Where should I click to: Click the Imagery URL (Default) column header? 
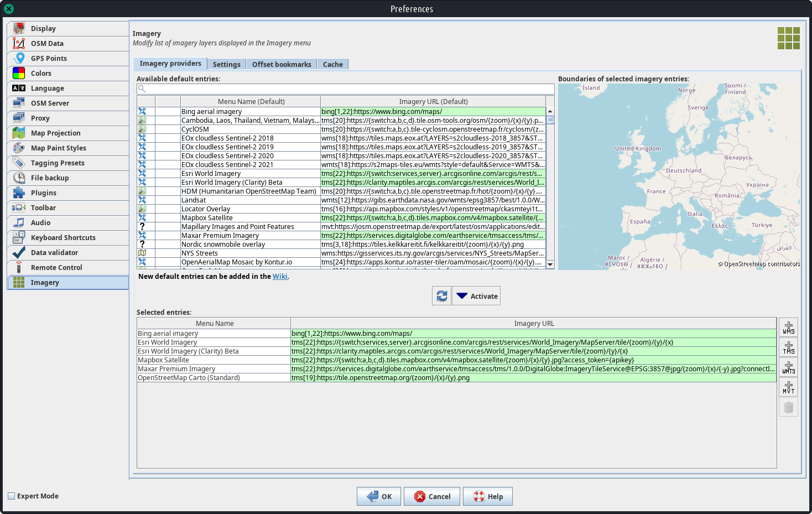pyautogui.click(x=433, y=101)
